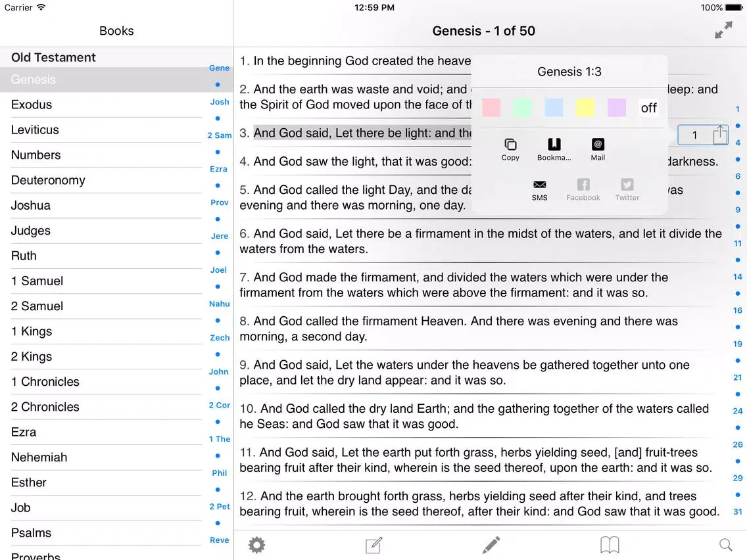The image size is (747, 560).
Task: Share the verse to Twitter
Action: click(x=627, y=190)
